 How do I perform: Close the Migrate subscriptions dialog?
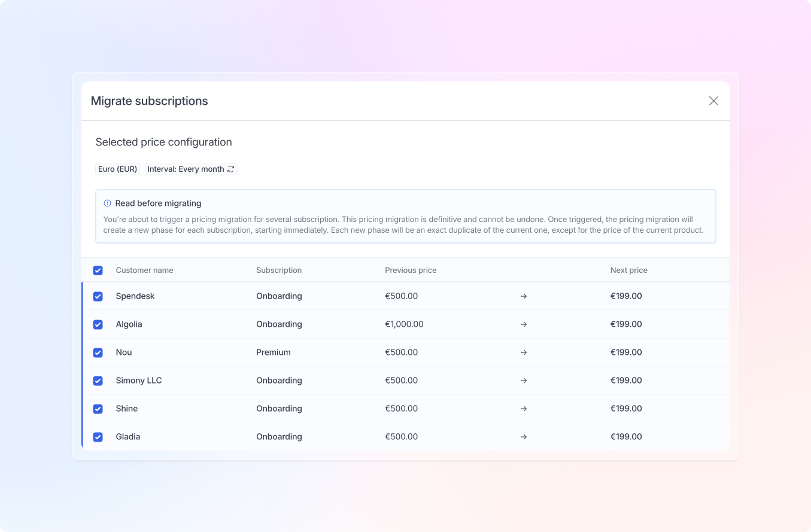[713, 101]
